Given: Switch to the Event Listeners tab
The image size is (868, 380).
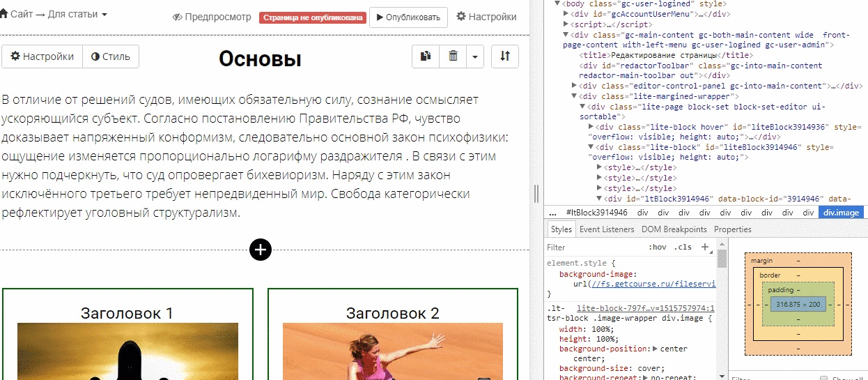Looking at the screenshot, I should click(607, 229).
